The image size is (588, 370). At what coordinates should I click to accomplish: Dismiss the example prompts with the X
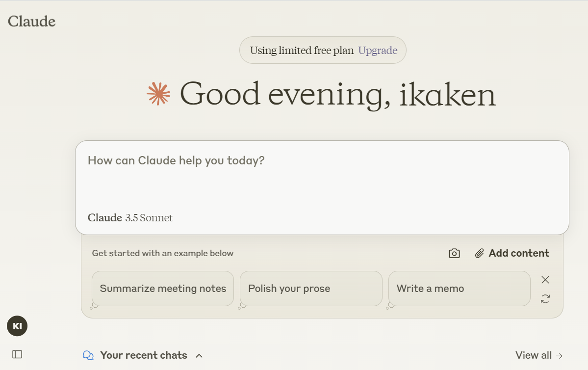click(545, 280)
